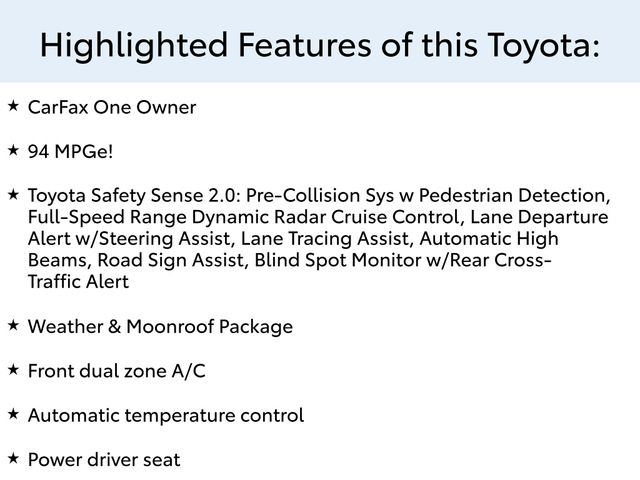Select the Power driver seat item
Screen dimensions: 640x480
pos(104,460)
